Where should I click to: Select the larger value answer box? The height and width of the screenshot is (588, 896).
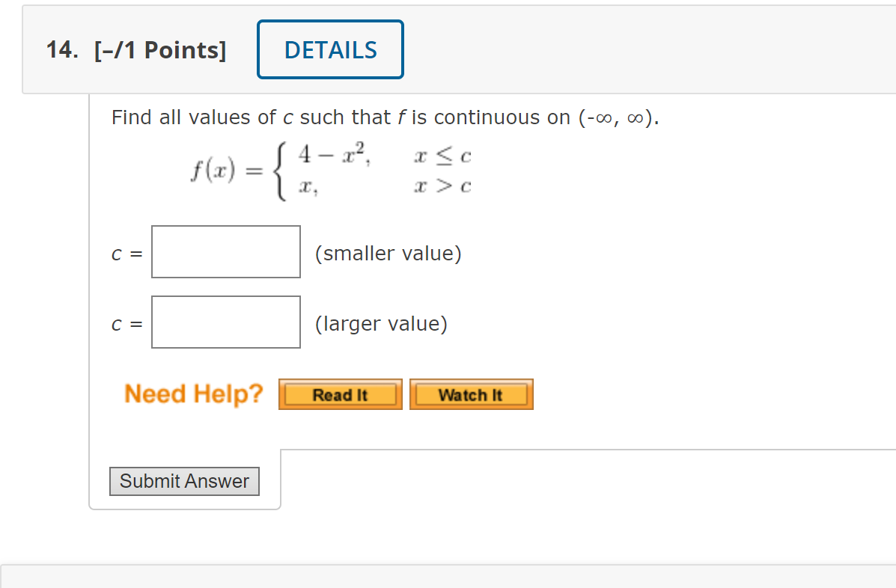click(225, 322)
